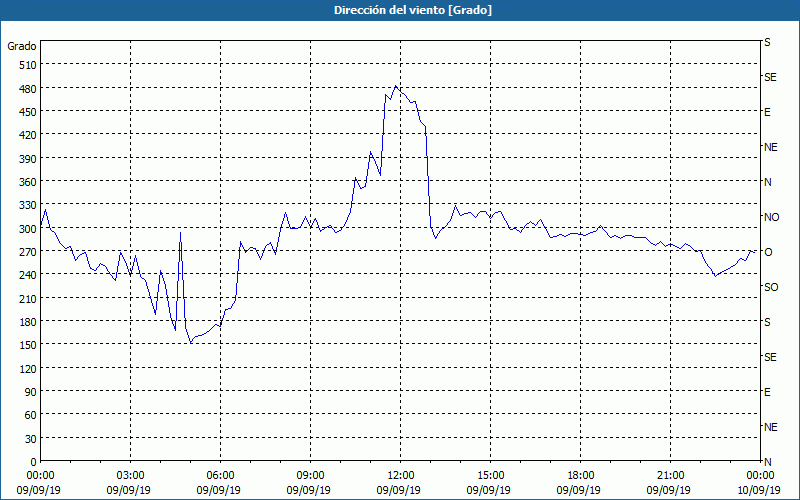Screen dimensions: 800x500
Task: Select the 09/09/19 date below 03:00
Action: pyautogui.click(x=129, y=490)
